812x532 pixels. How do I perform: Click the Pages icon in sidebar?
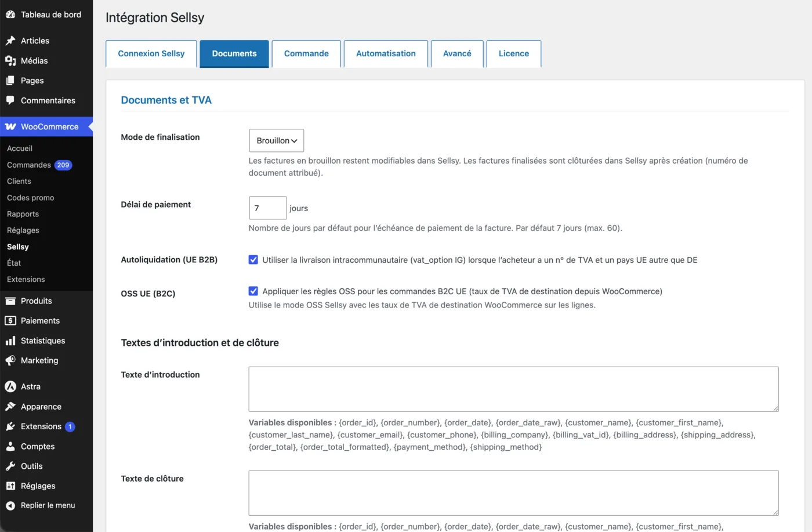pyautogui.click(x=10, y=81)
